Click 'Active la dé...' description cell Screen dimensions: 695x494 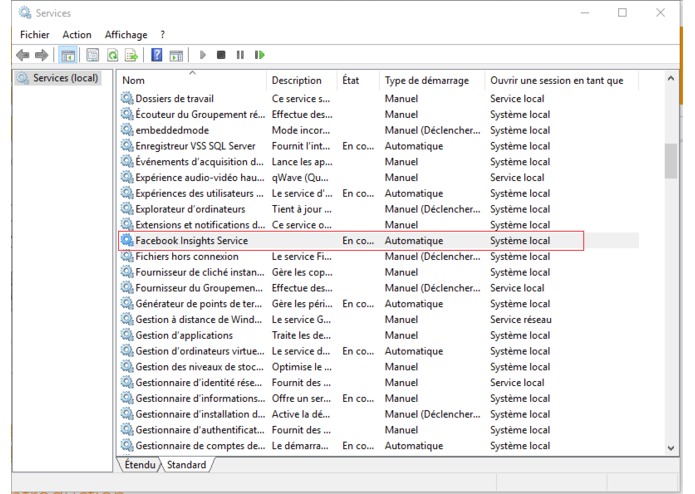click(301, 414)
